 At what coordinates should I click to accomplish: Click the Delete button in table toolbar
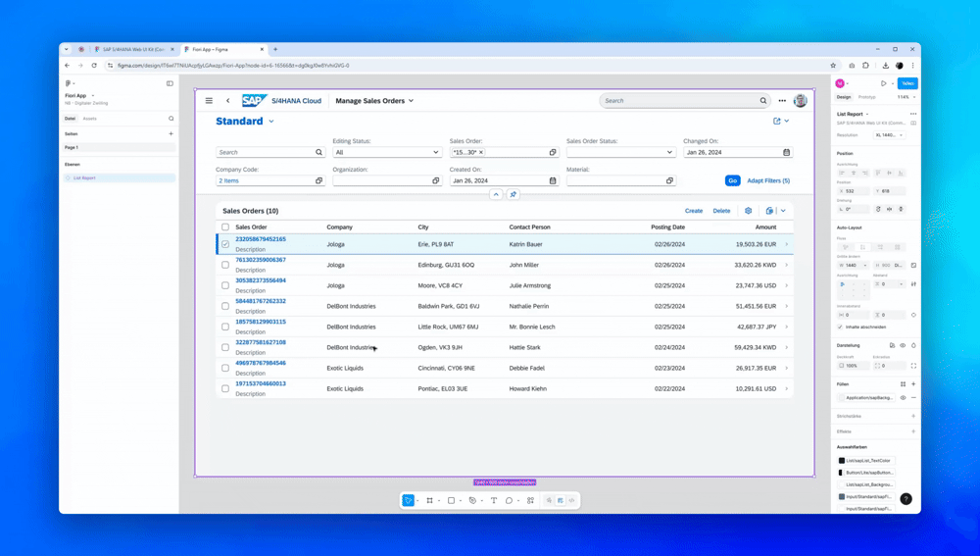[x=721, y=211]
